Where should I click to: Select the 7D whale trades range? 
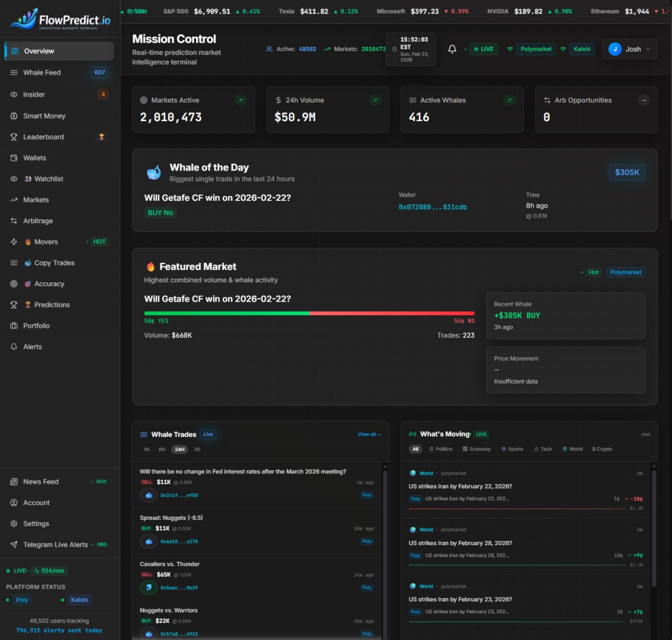tap(197, 450)
